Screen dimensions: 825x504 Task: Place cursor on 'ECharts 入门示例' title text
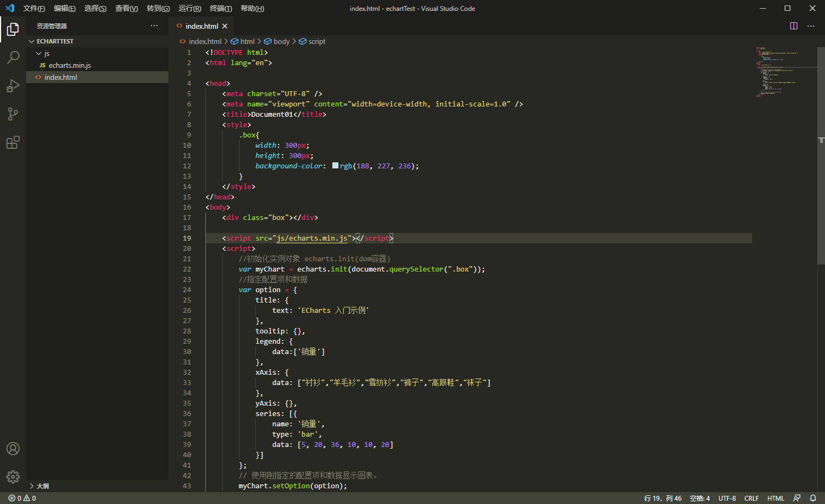coord(333,310)
